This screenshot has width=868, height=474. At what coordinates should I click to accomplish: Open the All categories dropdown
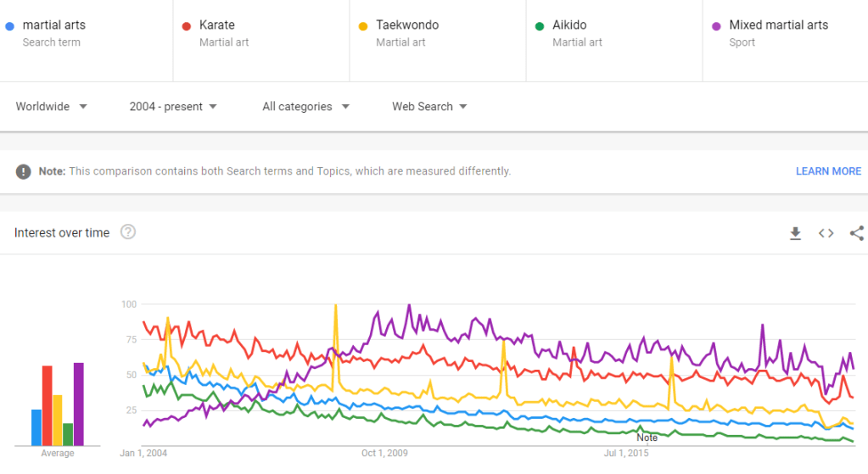tap(305, 107)
